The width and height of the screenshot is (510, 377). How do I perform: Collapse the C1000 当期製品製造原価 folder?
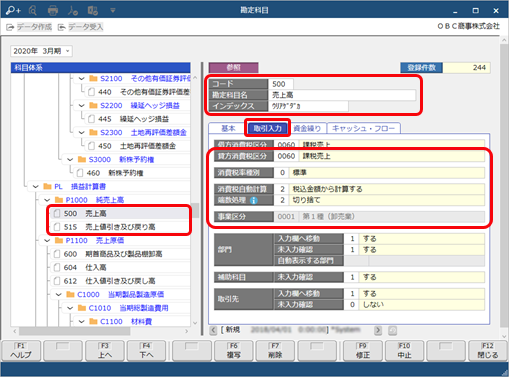(x=59, y=295)
